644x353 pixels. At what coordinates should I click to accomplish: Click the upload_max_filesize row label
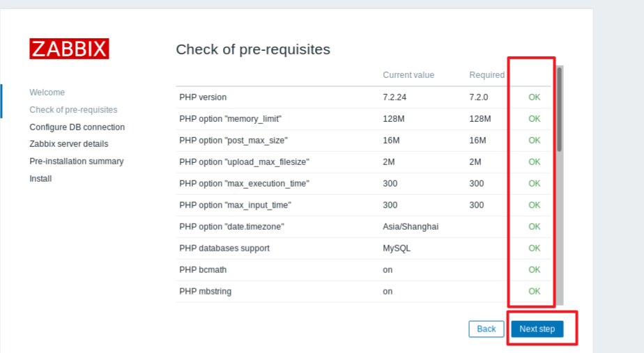(244, 162)
